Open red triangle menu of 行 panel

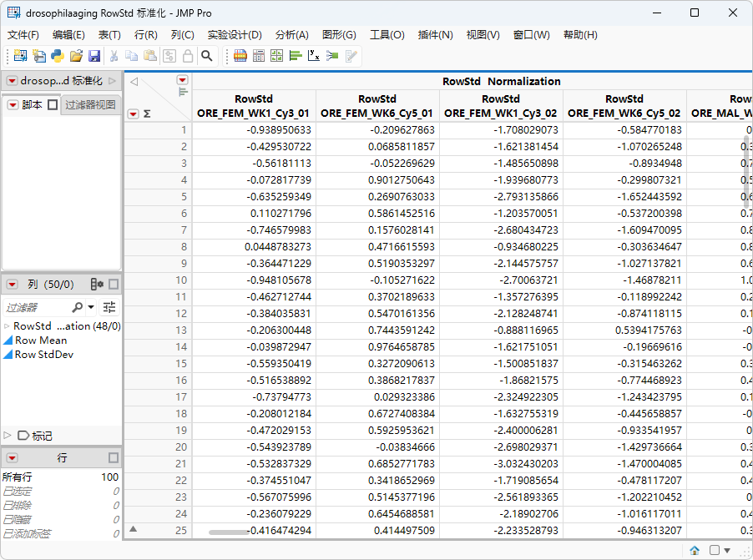12,457
